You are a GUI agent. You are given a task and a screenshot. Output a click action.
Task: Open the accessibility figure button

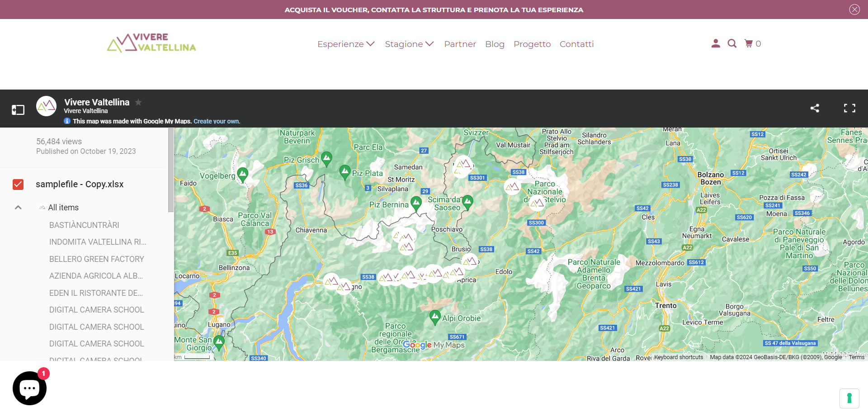coord(849,398)
